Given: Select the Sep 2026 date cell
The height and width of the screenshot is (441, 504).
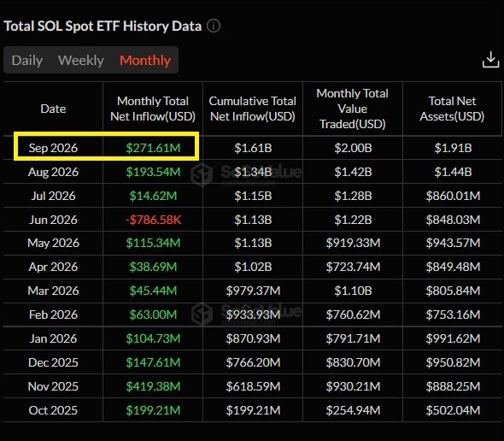Looking at the screenshot, I should coord(53,148).
